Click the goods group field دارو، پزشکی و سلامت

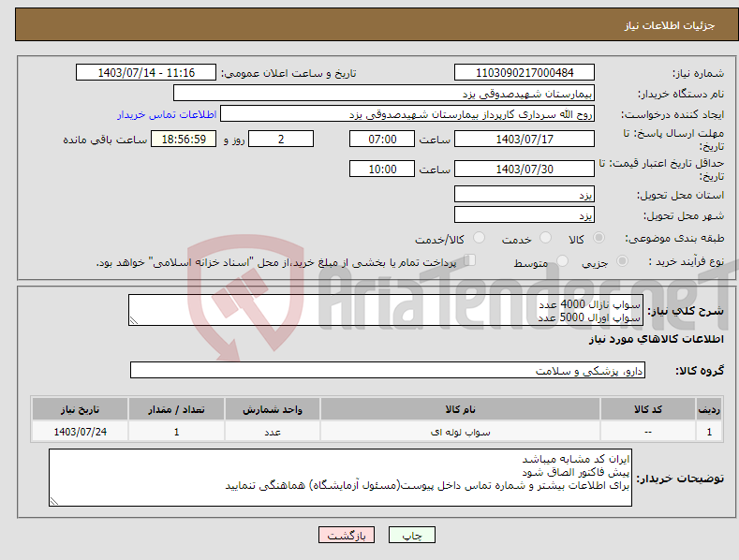[388, 370]
